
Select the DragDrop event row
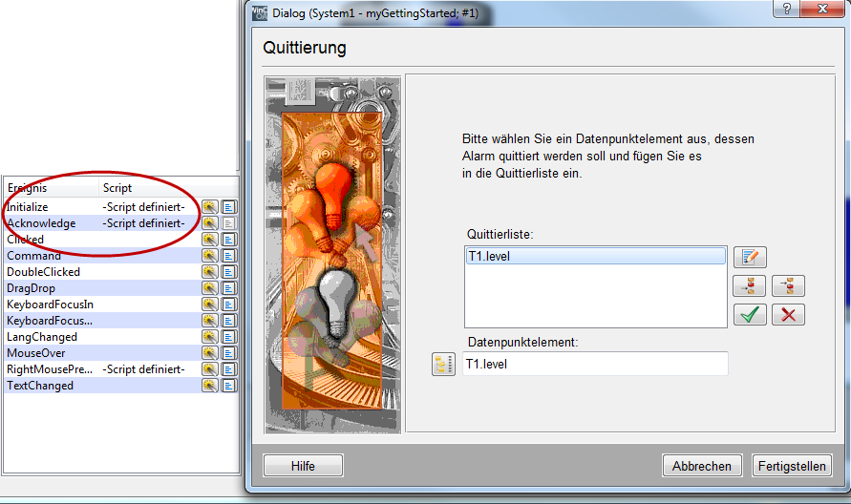tap(121, 288)
